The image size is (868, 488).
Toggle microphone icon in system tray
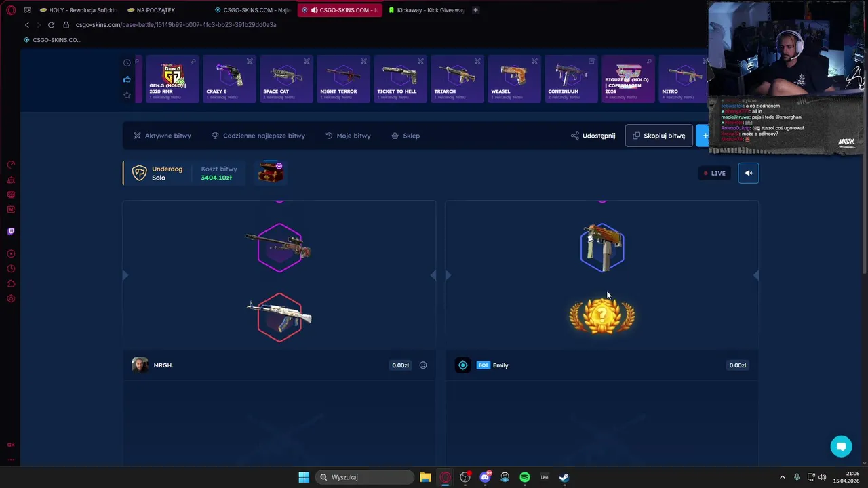[x=797, y=477]
